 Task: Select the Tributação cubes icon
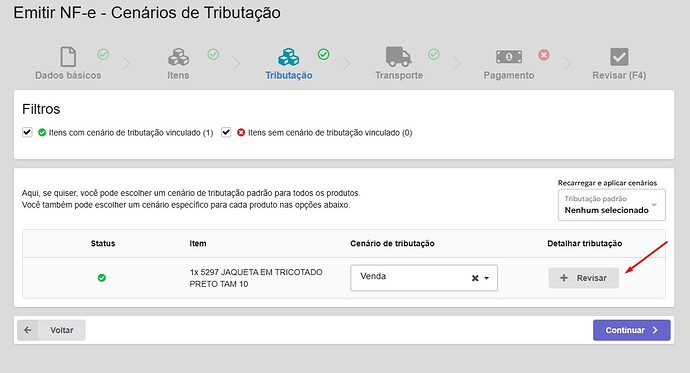click(x=289, y=57)
